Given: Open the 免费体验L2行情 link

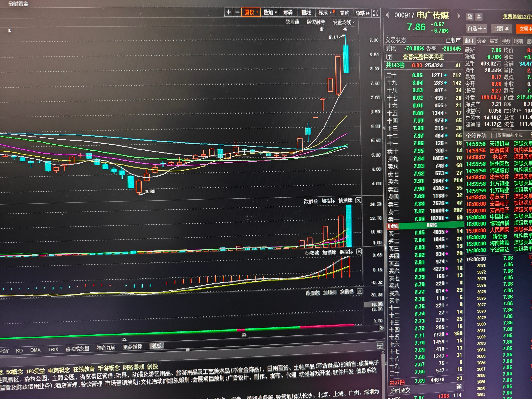Looking at the screenshot, I should coord(517,17).
